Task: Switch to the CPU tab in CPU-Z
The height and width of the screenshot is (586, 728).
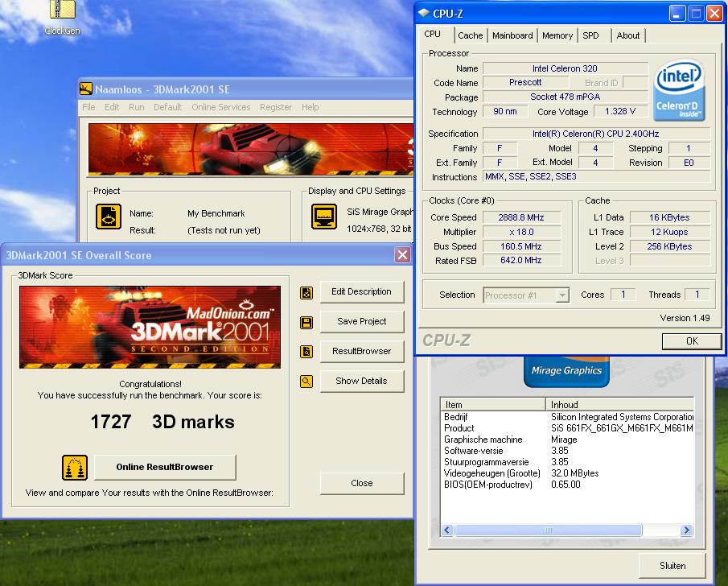Action: (x=433, y=35)
